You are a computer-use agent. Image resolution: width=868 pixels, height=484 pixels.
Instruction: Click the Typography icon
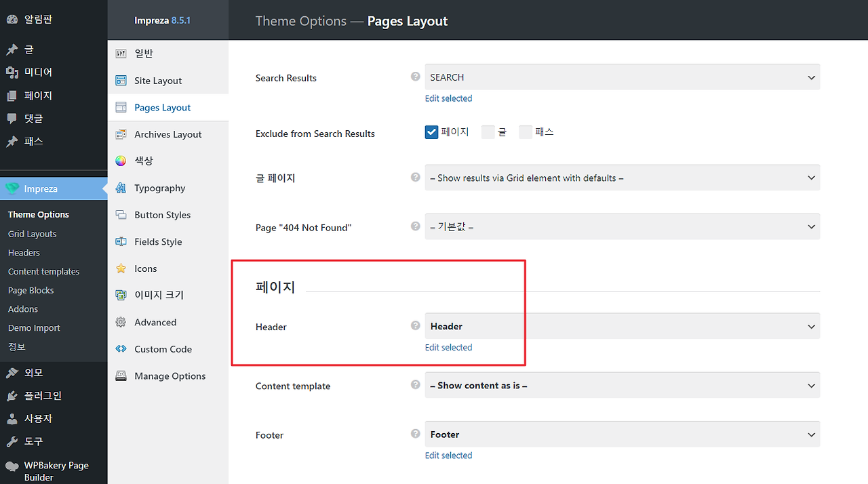(x=121, y=188)
